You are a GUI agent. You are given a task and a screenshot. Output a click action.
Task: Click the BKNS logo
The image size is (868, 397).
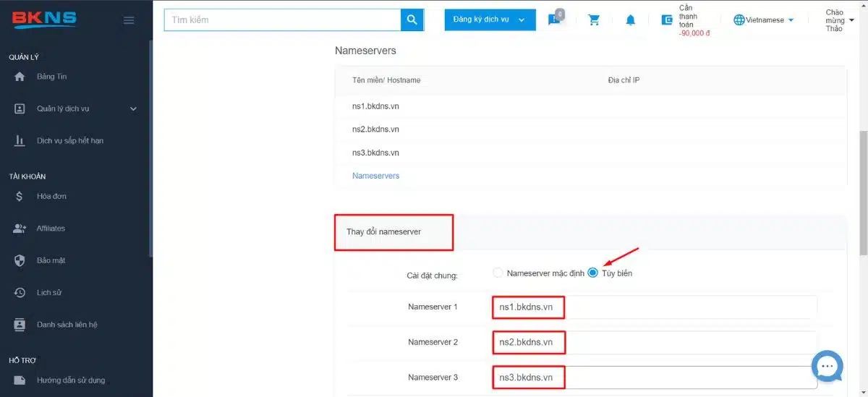click(44, 19)
